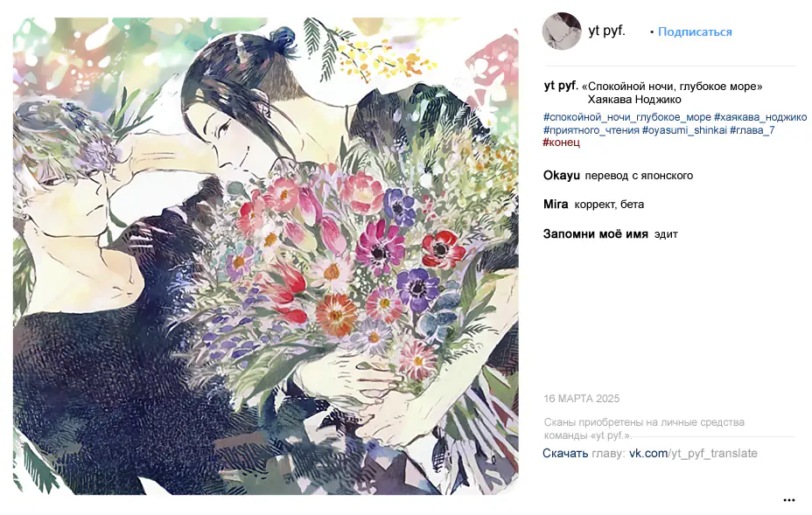Click the Mira commenter name
The width and height of the screenshot is (812, 515).
[x=556, y=204]
